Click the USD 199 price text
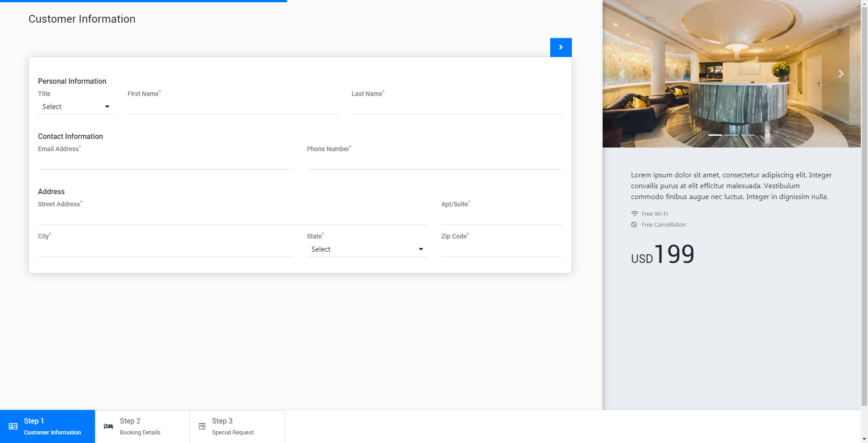 coord(663,254)
